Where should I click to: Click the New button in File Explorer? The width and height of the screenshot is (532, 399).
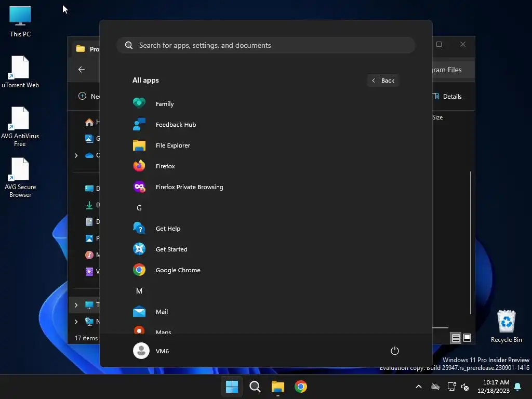(89, 96)
